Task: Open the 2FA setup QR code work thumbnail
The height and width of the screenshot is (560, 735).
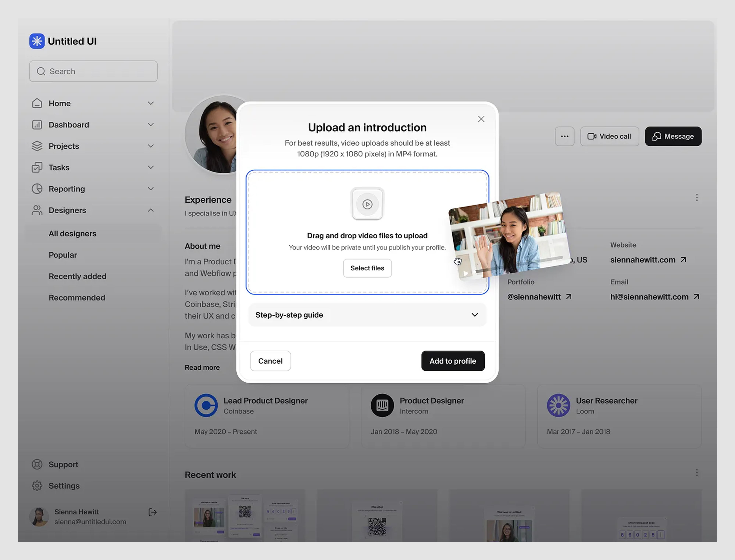Action: coord(377,516)
